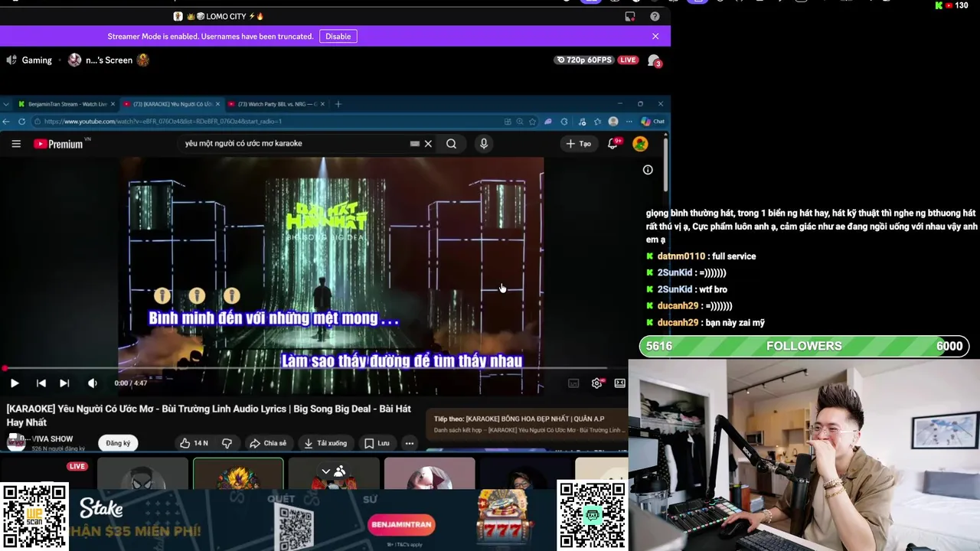Click the YouTube search box text
This screenshot has height=551, width=980.
tap(243, 143)
